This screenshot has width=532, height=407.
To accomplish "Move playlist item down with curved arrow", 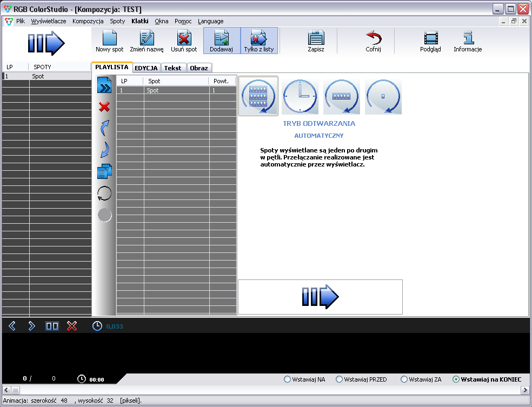I will point(104,150).
